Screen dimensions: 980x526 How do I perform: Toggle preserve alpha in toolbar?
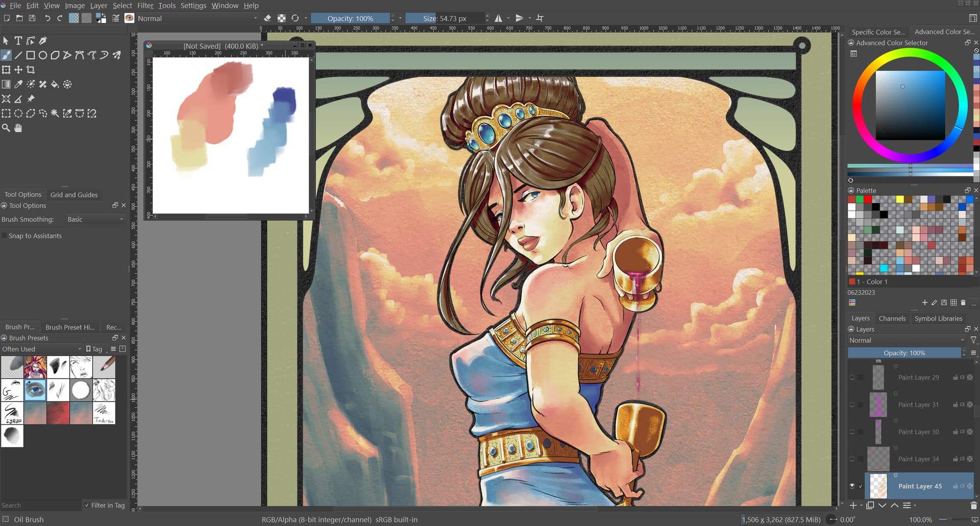[281, 18]
